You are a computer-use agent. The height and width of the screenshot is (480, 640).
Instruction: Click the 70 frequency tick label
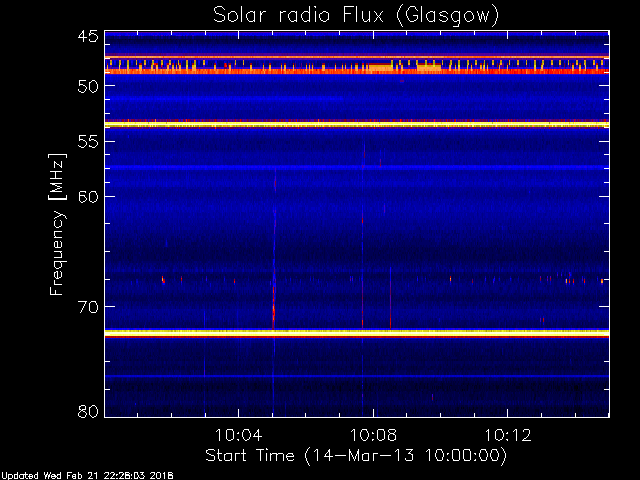pos(88,307)
